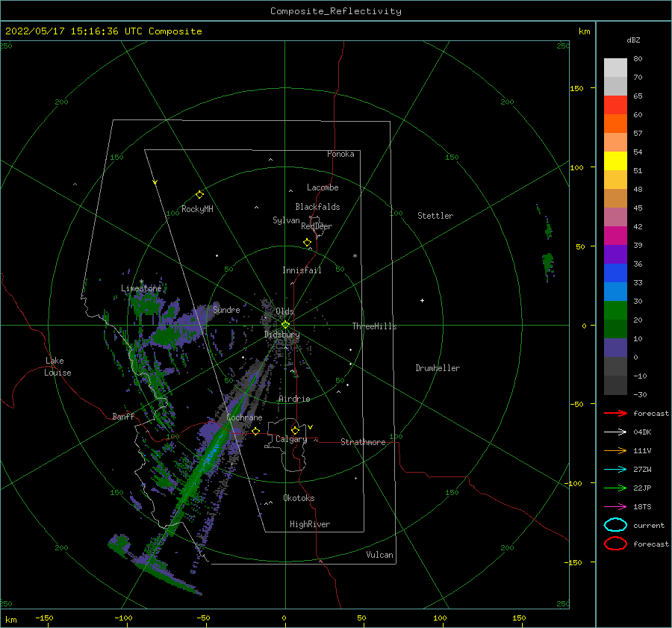Image resolution: width=672 pixels, height=628 pixels.
Task: Click the red forecast arrow legend icon
Action: pyautogui.click(x=615, y=413)
